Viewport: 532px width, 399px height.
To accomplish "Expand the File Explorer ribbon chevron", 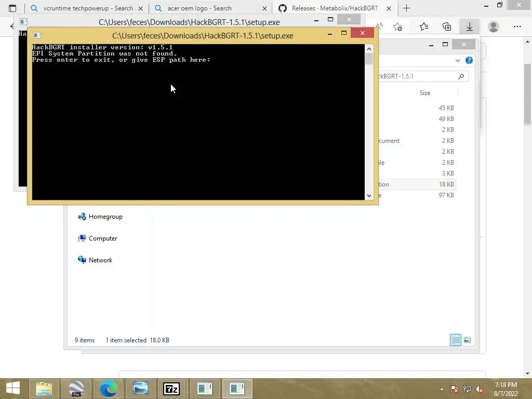I will (x=457, y=60).
